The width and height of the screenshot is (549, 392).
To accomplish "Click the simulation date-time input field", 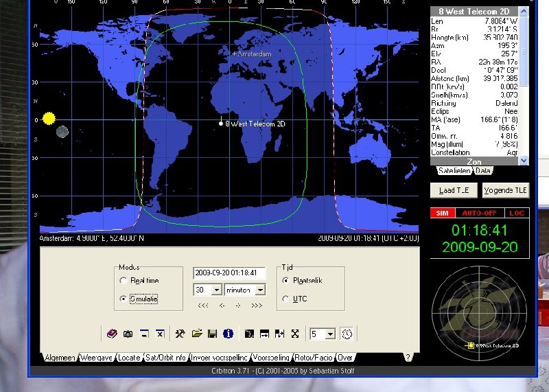I will [229, 273].
